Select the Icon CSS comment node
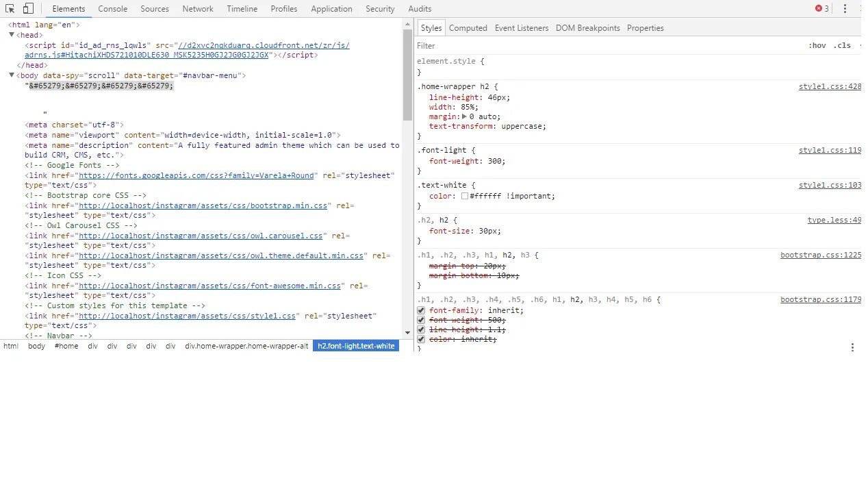868x489 pixels. pos(63,275)
